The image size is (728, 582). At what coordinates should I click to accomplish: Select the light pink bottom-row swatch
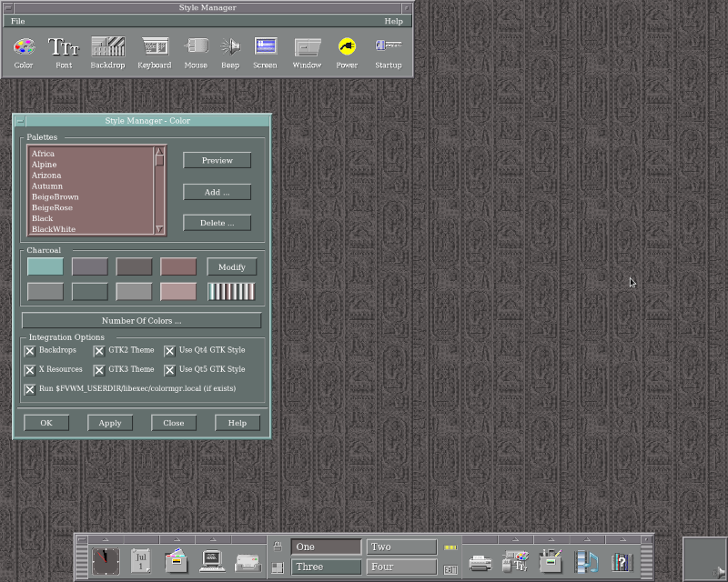pos(178,292)
